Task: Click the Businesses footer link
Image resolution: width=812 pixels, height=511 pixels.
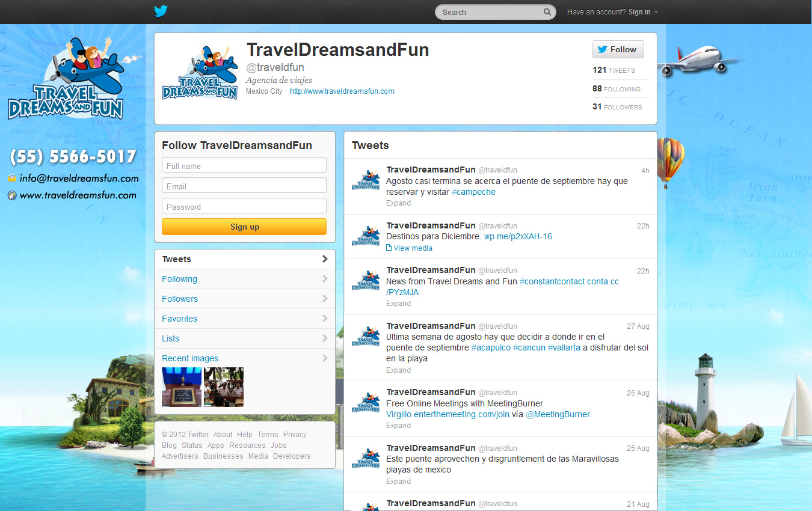Action: [x=223, y=456]
